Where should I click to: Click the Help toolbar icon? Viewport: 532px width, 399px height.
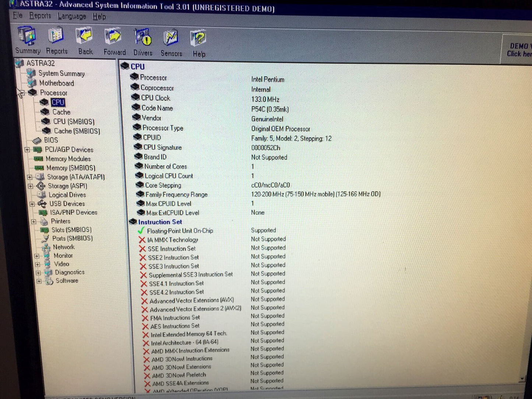click(199, 43)
